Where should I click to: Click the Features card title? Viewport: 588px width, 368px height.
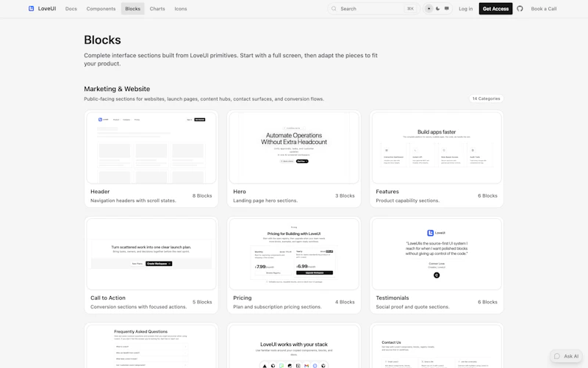tap(387, 192)
